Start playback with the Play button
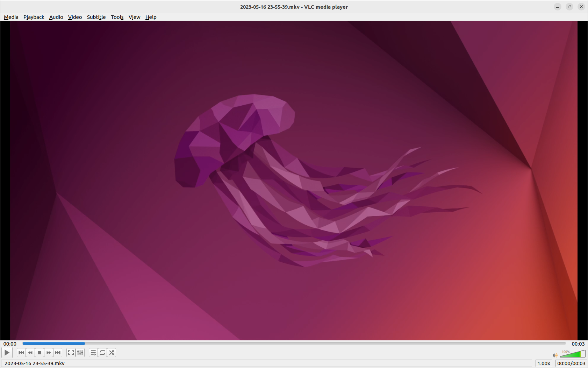588x368 pixels. click(7, 353)
